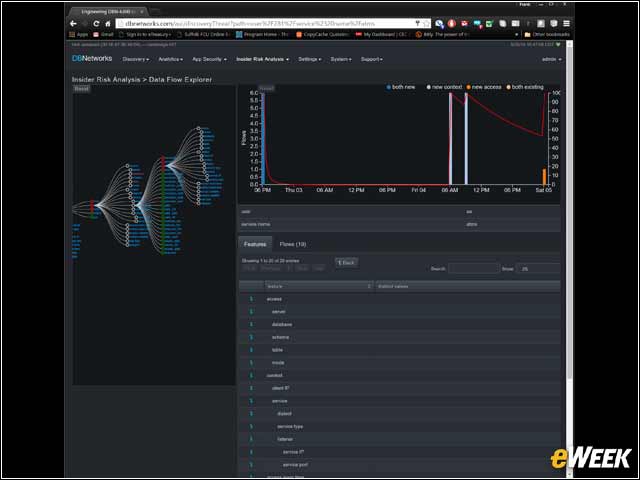
Task: Click the index icon in the context row
Action: [251, 376]
